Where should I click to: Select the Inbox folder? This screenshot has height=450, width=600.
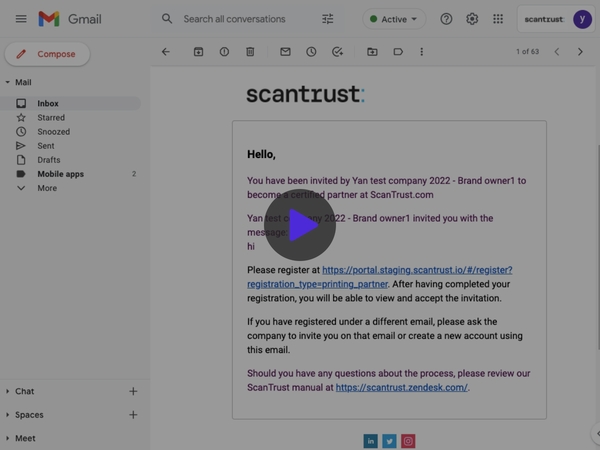(71, 103)
